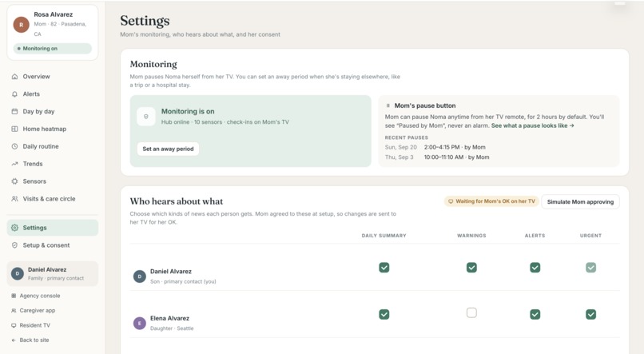Click Set an away period button
The height and width of the screenshot is (354, 644).
(168, 149)
